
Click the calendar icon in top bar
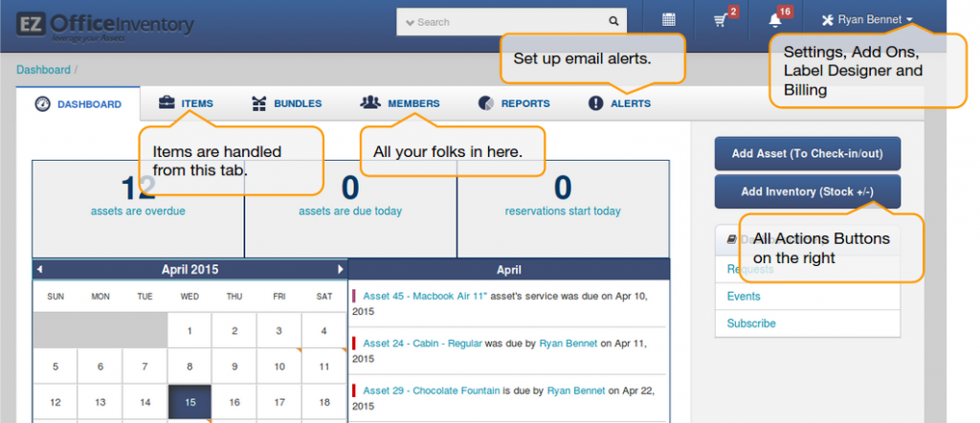click(669, 20)
